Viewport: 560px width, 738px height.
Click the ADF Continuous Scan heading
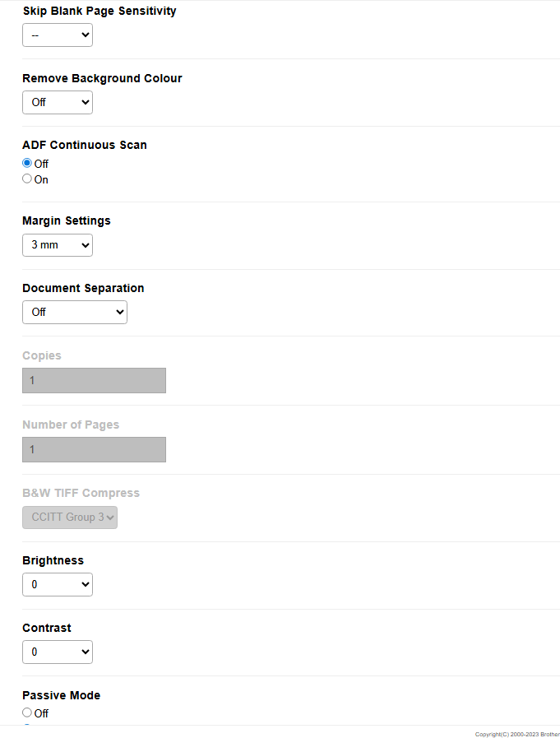[85, 145]
